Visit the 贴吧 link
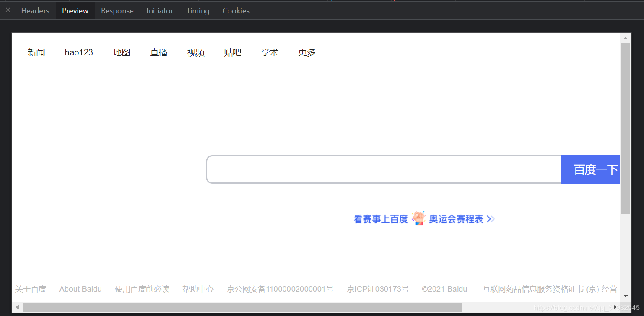 (233, 52)
